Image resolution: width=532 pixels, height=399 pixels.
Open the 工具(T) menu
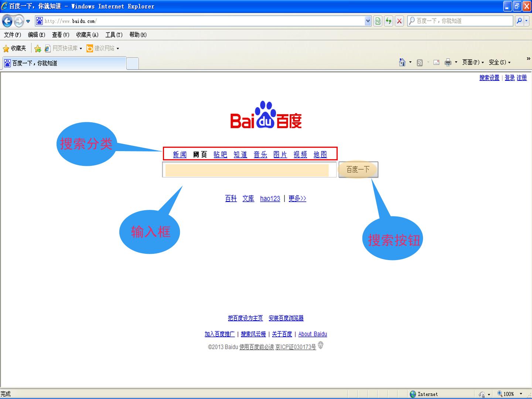coord(114,35)
